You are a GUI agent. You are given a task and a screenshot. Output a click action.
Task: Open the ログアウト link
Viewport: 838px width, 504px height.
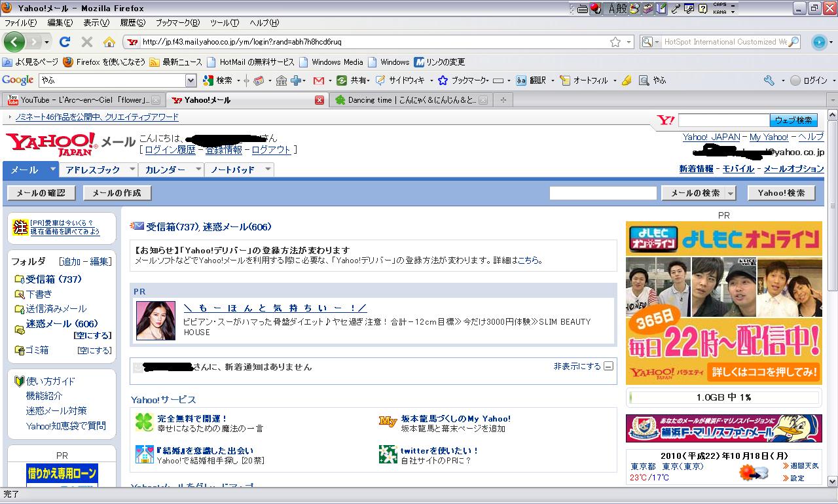coord(271,149)
